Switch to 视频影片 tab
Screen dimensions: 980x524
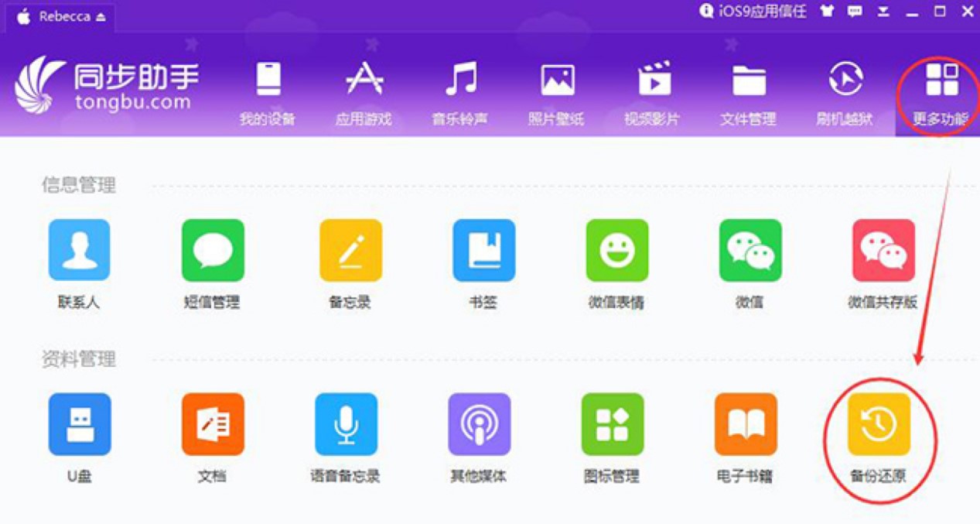click(653, 93)
